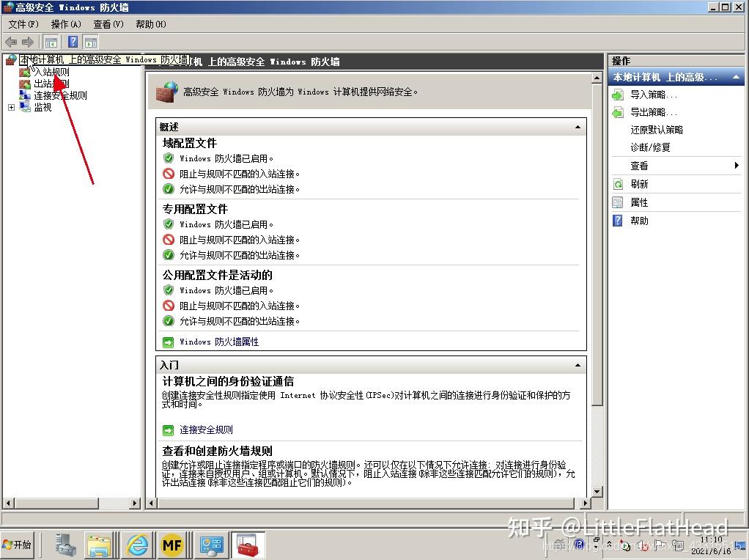Select 监视 in the tree
Viewport: 749px width, 560px height.
coord(43,108)
